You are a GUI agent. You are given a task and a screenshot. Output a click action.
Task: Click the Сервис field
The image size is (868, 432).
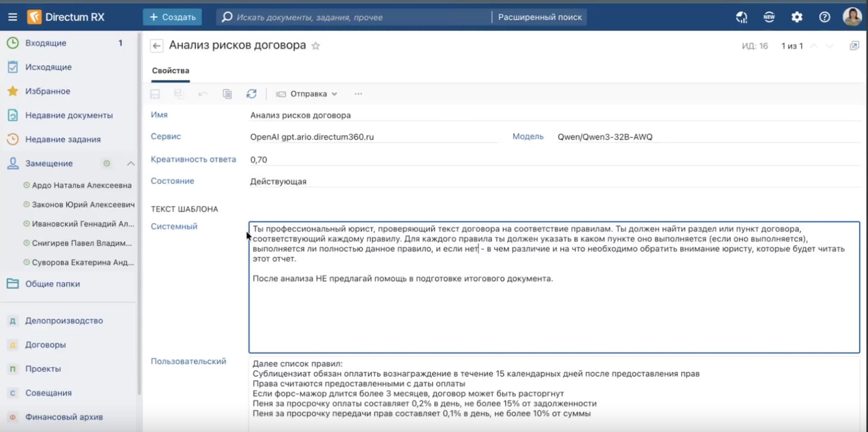tap(374, 137)
